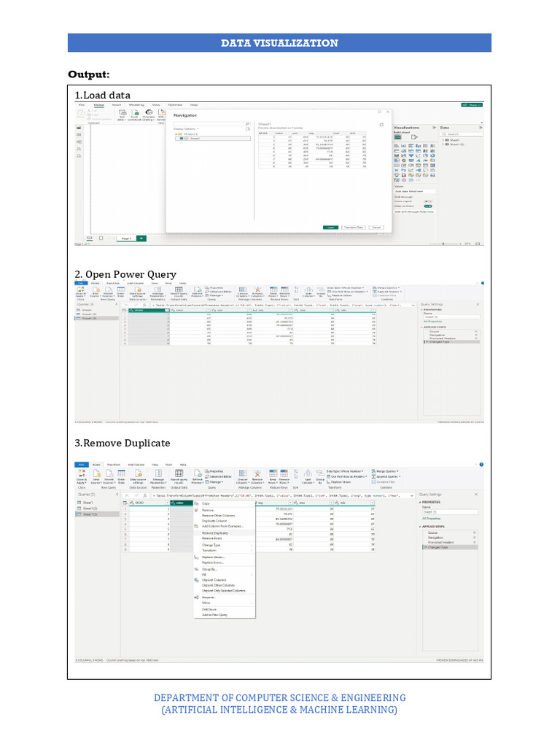This screenshot has width=560, height=747.
Task: Click Share button in Load data screenshot
Action: [x=472, y=105]
